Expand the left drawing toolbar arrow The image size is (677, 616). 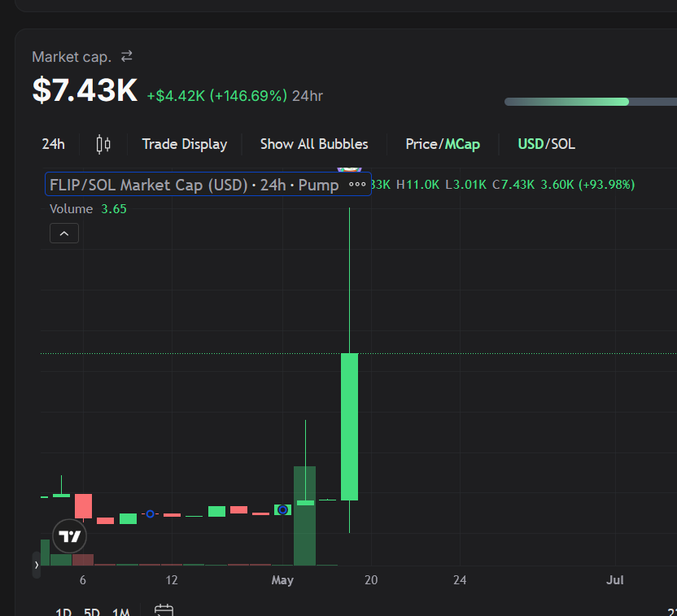click(37, 565)
